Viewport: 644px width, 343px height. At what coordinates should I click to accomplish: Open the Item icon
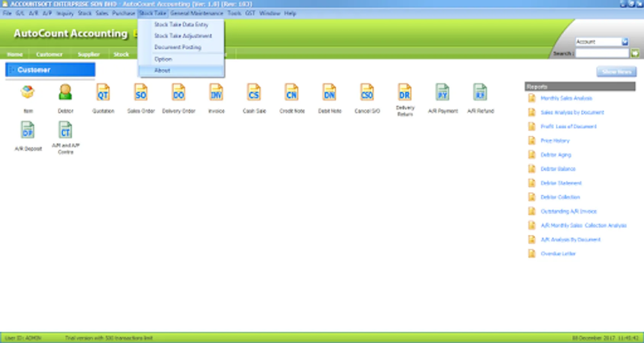tap(28, 92)
